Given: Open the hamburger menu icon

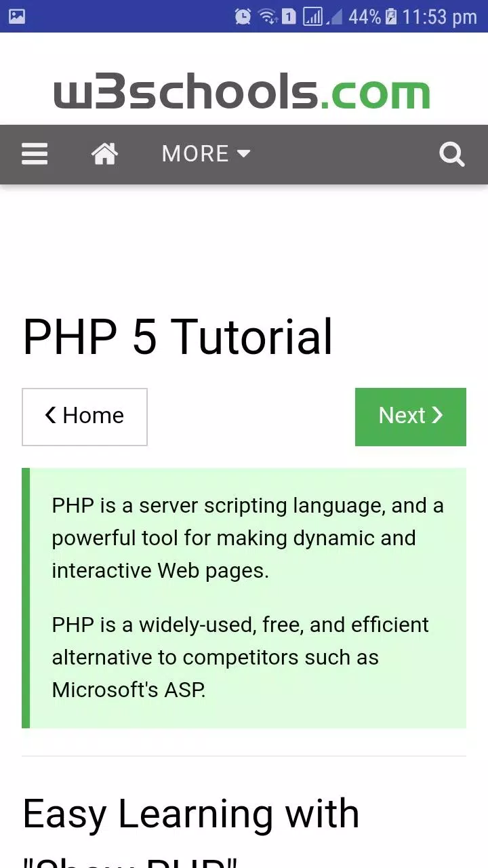Looking at the screenshot, I should pos(35,154).
